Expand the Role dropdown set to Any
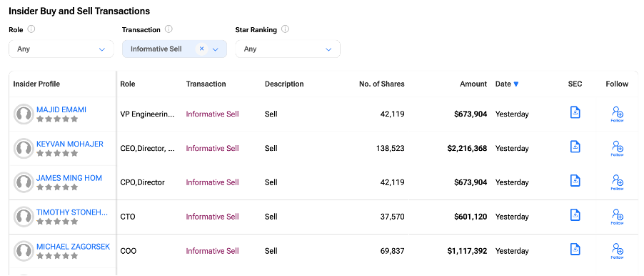The width and height of the screenshot is (644, 276). [x=61, y=49]
